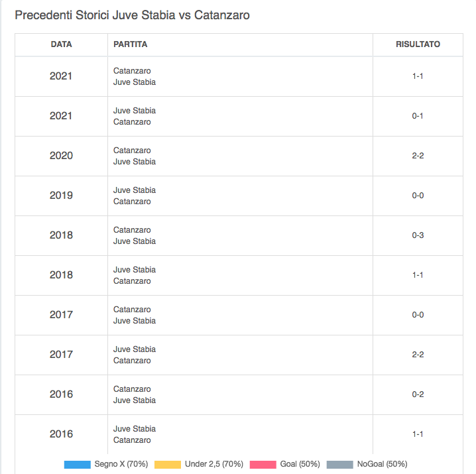The image size is (476, 474).
Task: Select the 0-3 result cell
Action: coord(418,235)
